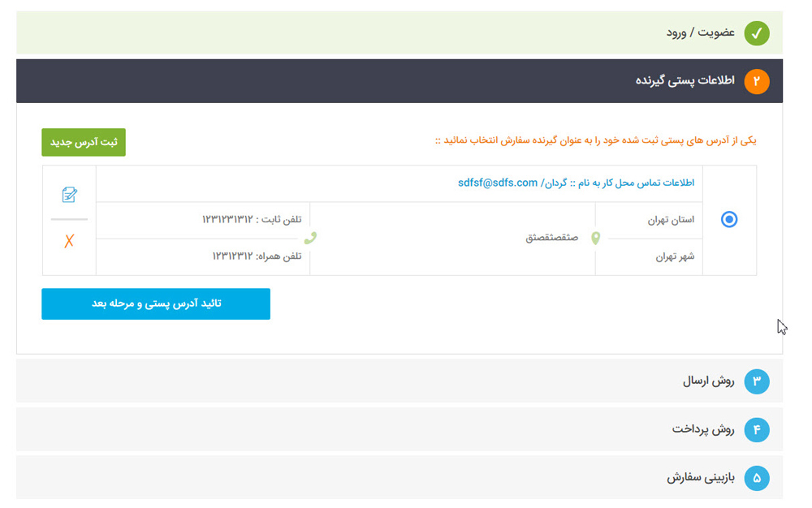Click تائید آدرس پستی و مرحله بعد button
The height and width of the screenshot is (508, 812).
tap(156, 304)
